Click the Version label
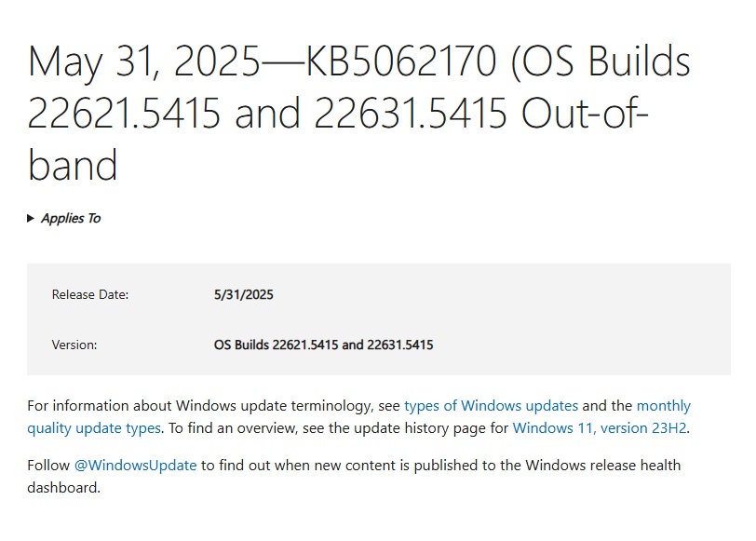The image size is (756, 541). click(x=74, y=345)
